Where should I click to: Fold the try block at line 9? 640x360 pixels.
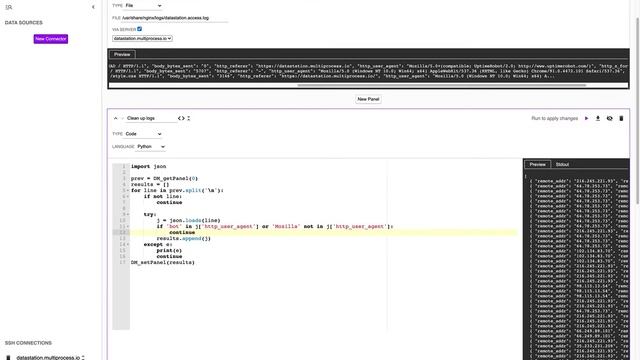tap(128, 214)
